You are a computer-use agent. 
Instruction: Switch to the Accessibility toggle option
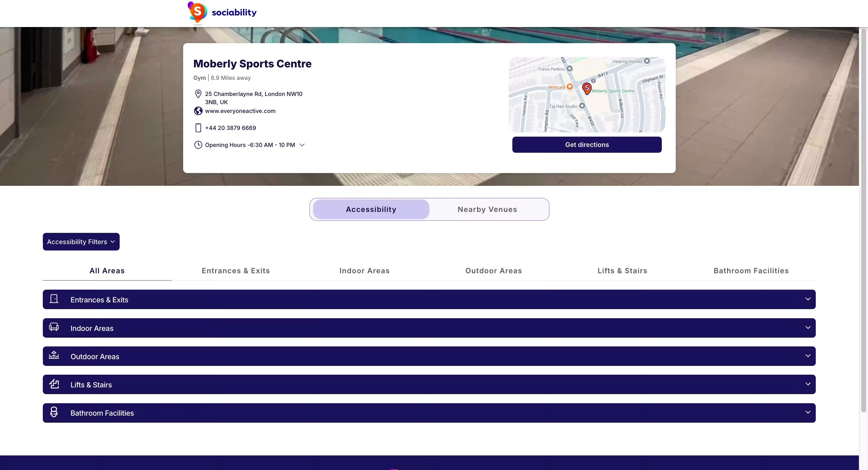coord(371,209)
